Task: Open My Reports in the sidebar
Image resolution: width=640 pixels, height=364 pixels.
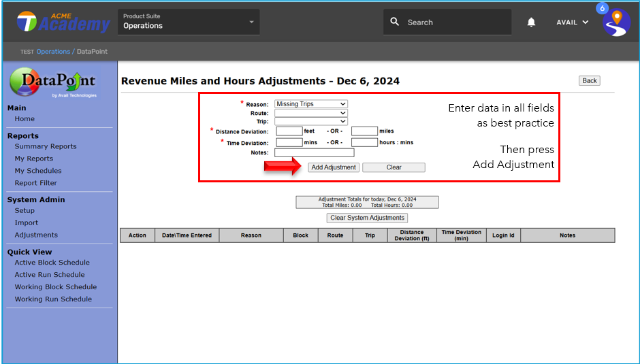Action: 34,159
